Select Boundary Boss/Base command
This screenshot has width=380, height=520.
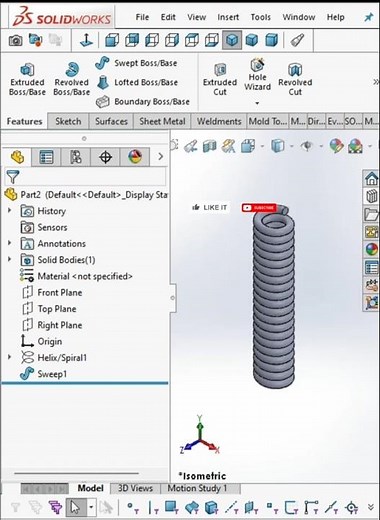pyautogui.click(x=143, y=101)
